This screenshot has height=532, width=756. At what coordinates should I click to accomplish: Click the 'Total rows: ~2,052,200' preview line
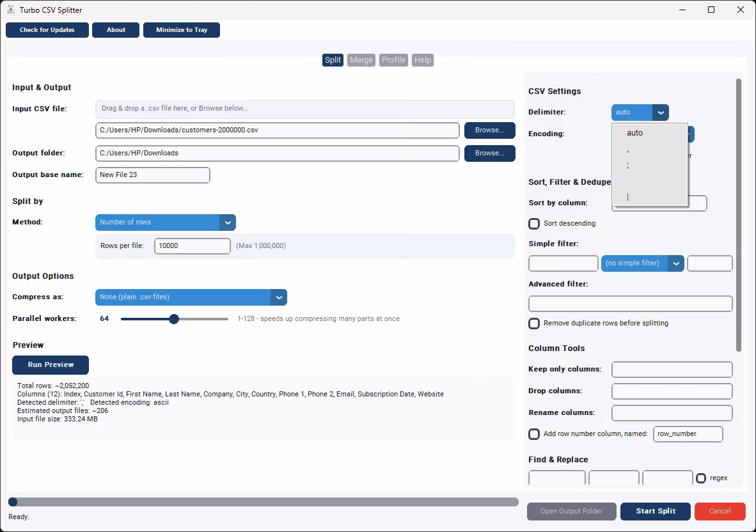(x=53, y=386)
